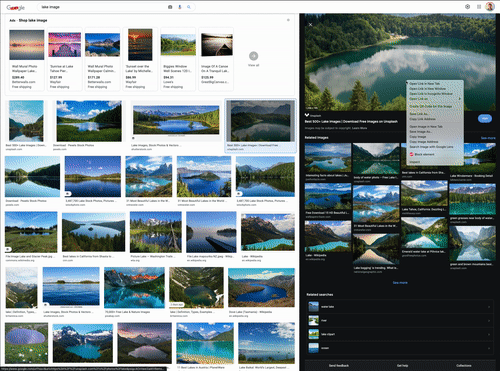Open Image Of A Canoe ad
This screenshot has width=500, height=371.
[x=216, y=59]
